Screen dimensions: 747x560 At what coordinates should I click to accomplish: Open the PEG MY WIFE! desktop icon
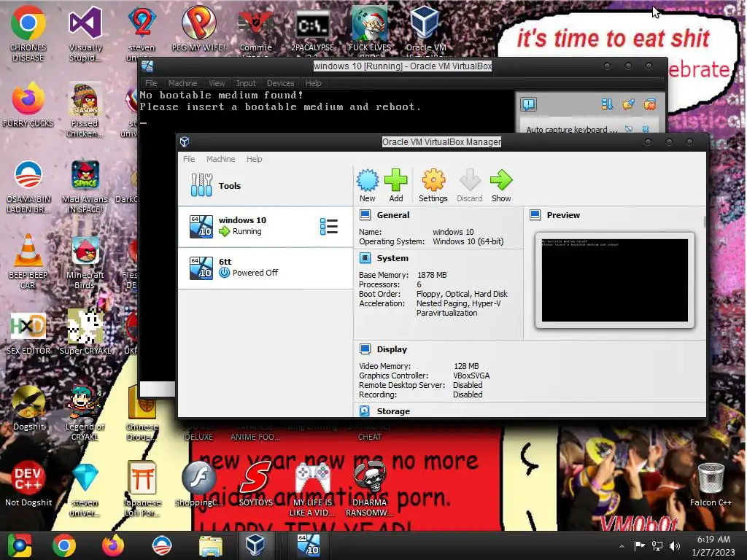point(198,28)
